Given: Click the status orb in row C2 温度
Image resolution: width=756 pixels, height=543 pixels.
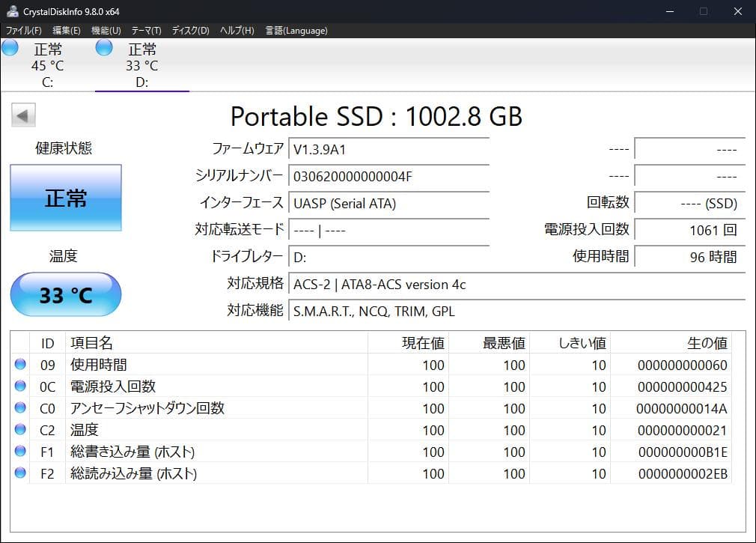Looking at the screenshot, I should click(20, 429).
